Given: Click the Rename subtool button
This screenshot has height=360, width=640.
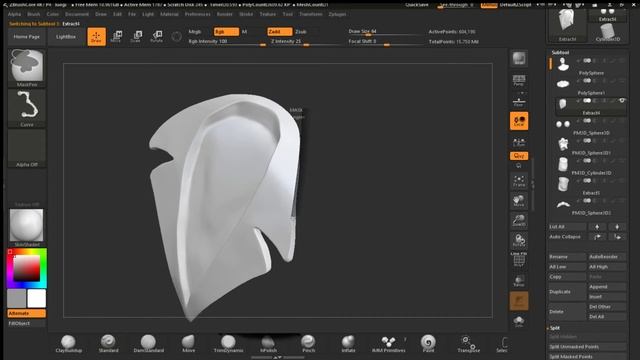Looking at the screenshot, I should [x=567, y=257].
